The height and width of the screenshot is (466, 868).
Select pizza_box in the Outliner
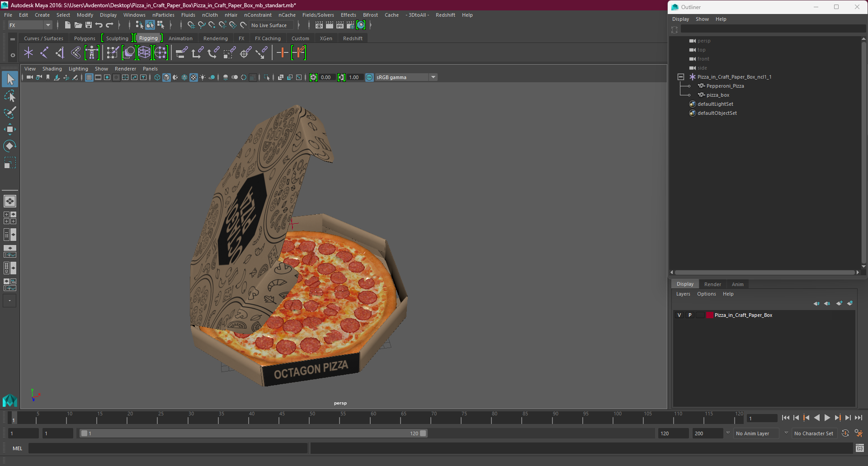point(718,95)
